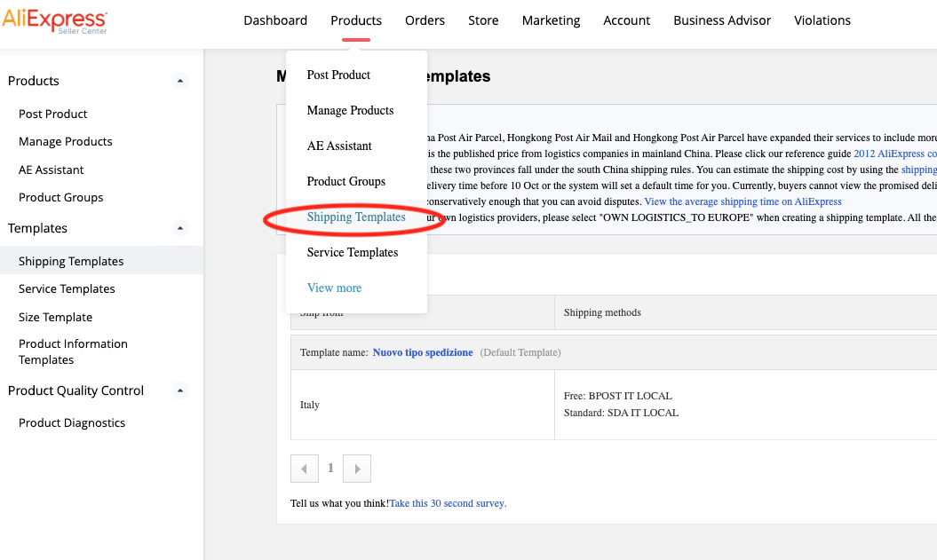The width and height of the screenshot is (937, 560).
Task: Open Size Template in sidebar
Action: pos(55,317)
